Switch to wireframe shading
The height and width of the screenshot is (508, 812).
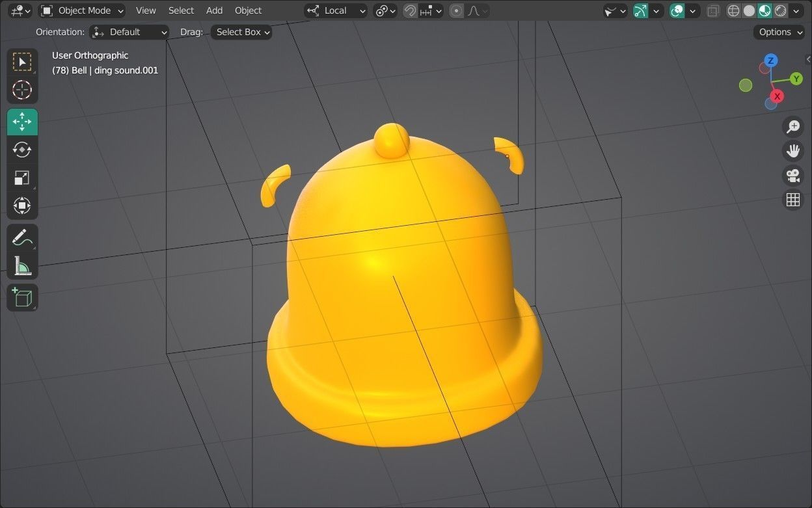[734, 10]
